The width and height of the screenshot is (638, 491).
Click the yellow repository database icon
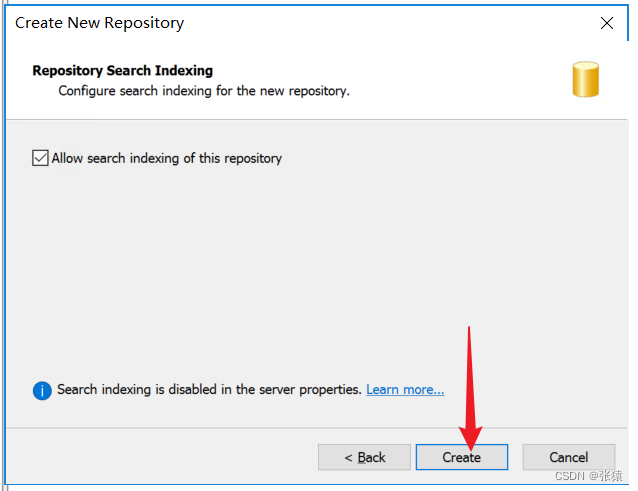pos(585,80)
